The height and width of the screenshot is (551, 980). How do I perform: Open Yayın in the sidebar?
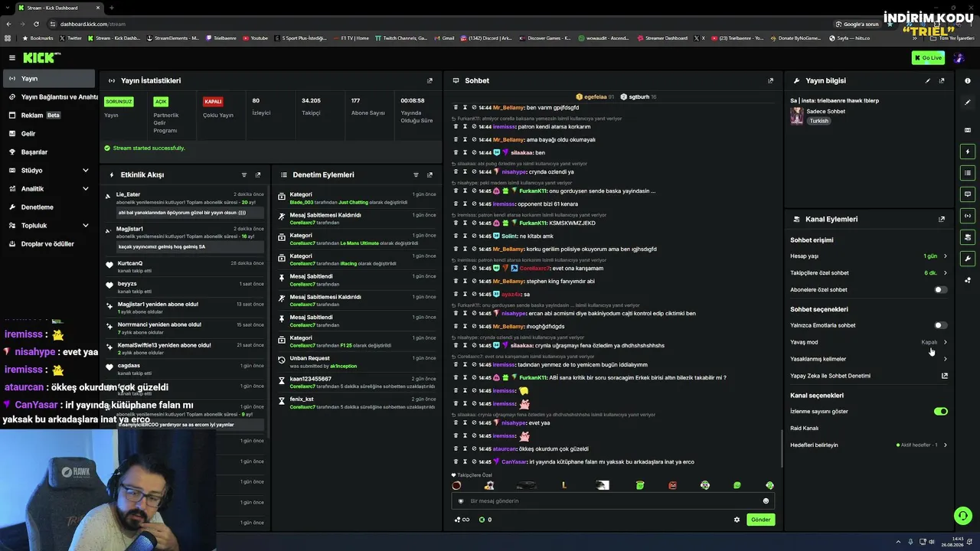tap(49, 79)
